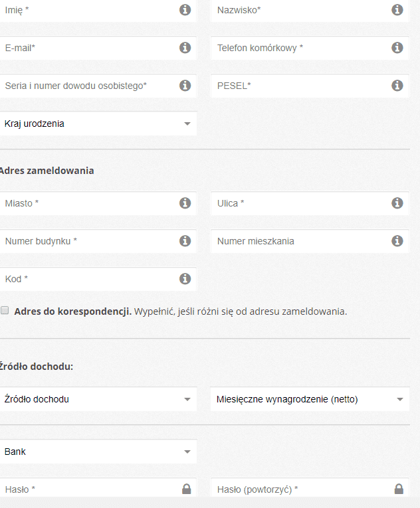Click the lock icon in Hasło field
The height and width of the screenshot is (508, 420).
click(187, 489)
